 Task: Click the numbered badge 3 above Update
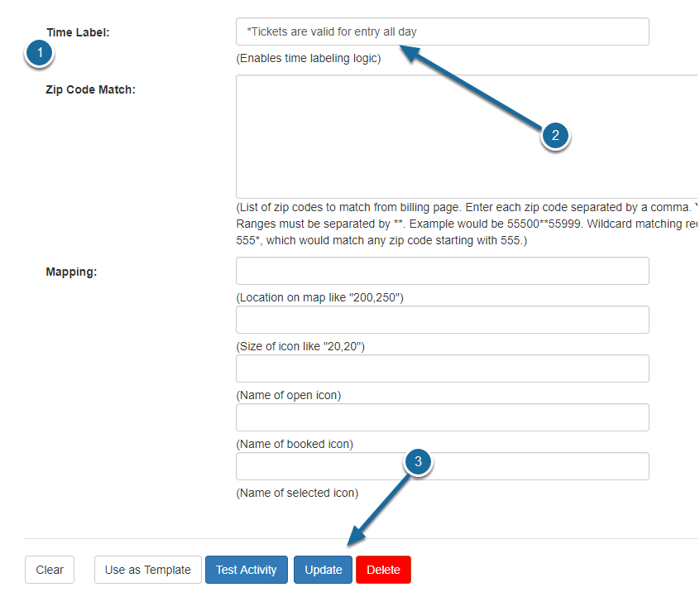(418, 462)
